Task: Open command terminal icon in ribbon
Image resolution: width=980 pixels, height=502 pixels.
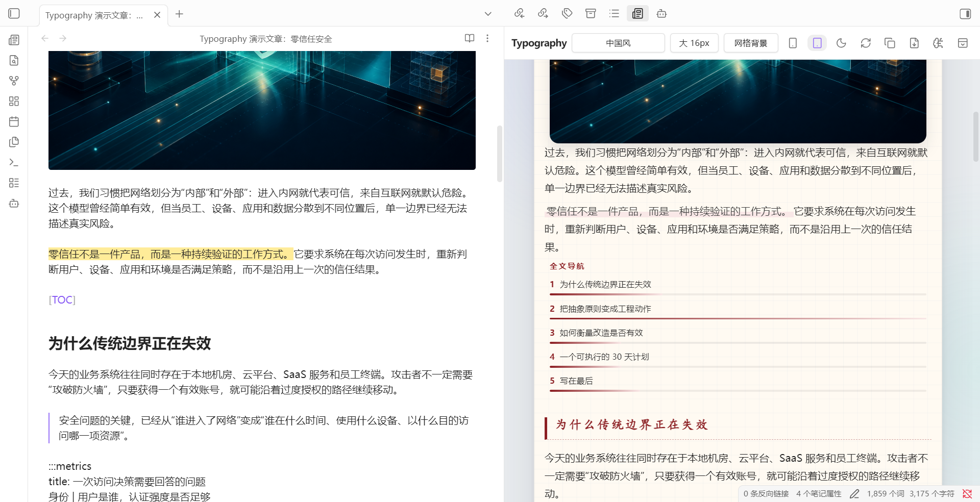Action: tap(14, 162)
